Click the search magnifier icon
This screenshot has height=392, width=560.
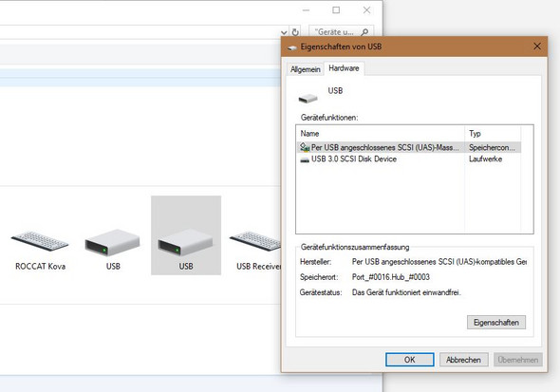pos(364,32)
